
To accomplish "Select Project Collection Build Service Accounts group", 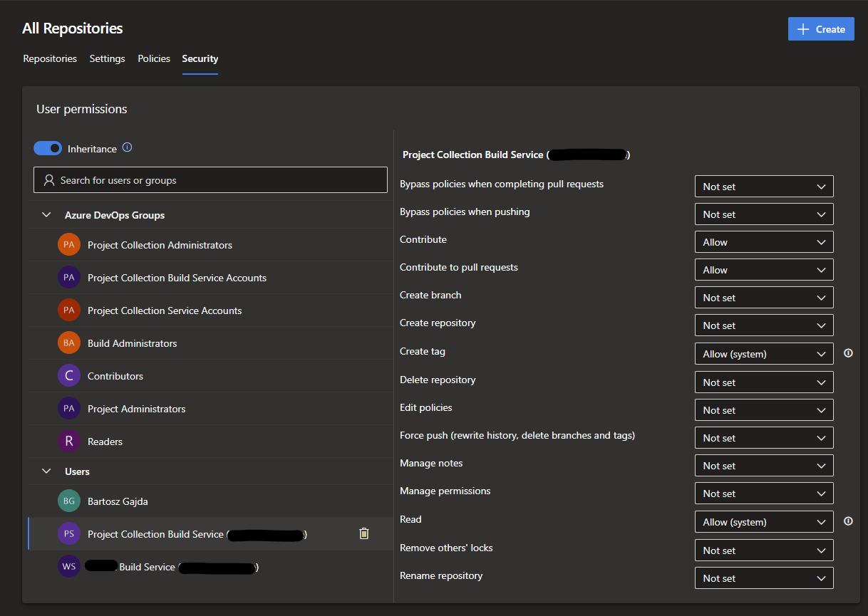I will [210, 278].
